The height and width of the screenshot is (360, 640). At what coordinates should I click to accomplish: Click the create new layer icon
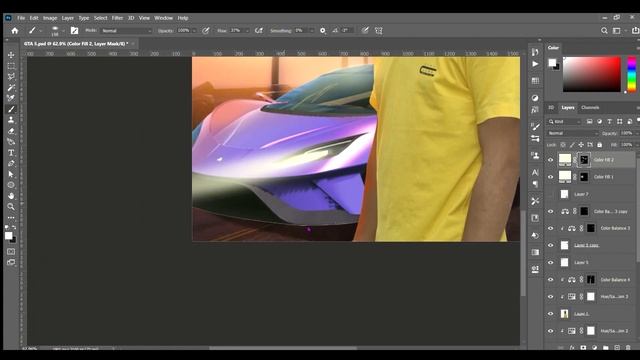coord(617,348)
